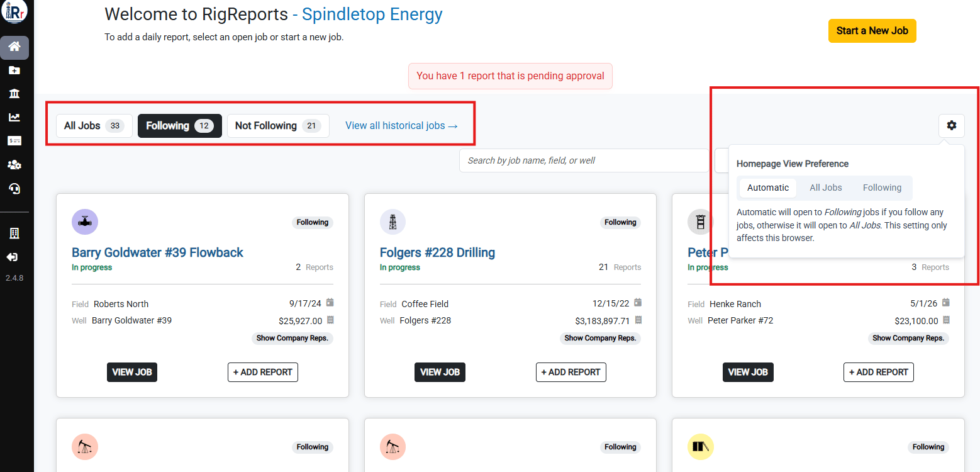Toggle Following badge on Barry Goldwater card
980x472 pixels.
[313, 222]
